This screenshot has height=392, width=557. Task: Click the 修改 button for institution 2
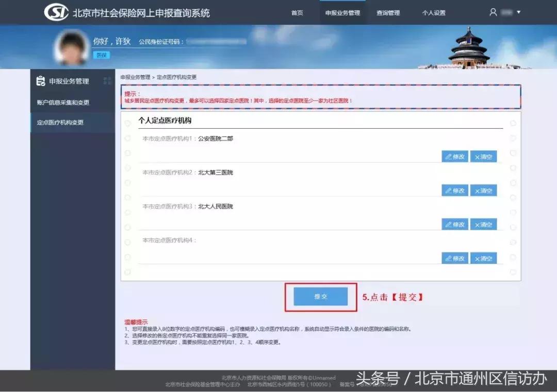pyautogui.click(x=455, y=190)
